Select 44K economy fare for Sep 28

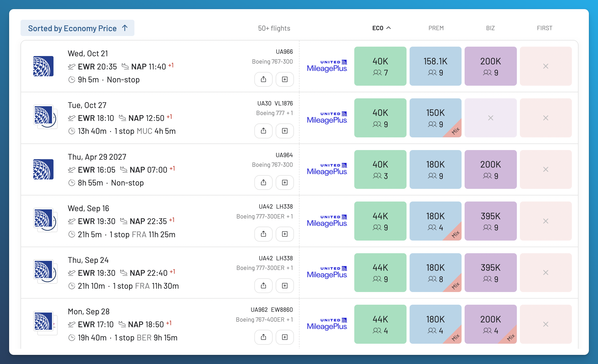[380, 324]
